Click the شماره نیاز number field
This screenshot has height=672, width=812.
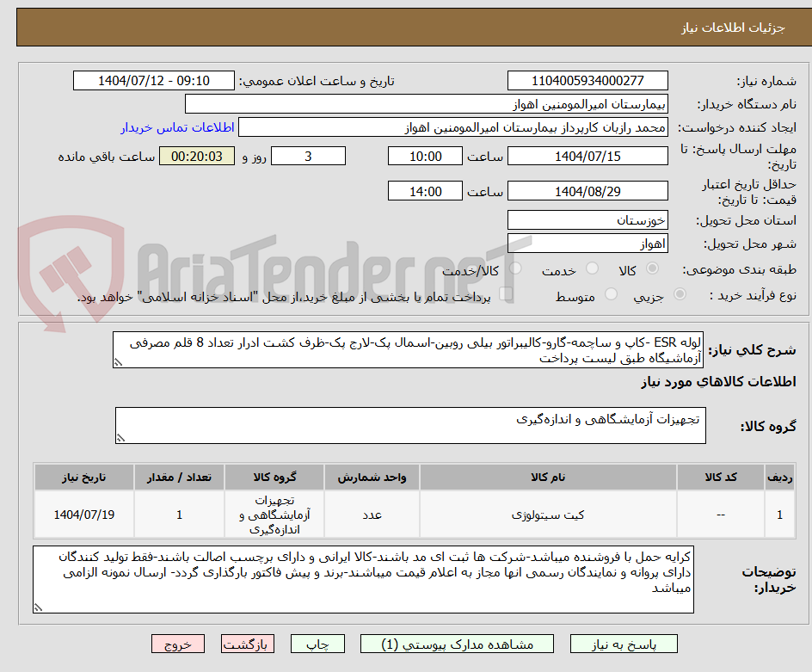point(587,80)
